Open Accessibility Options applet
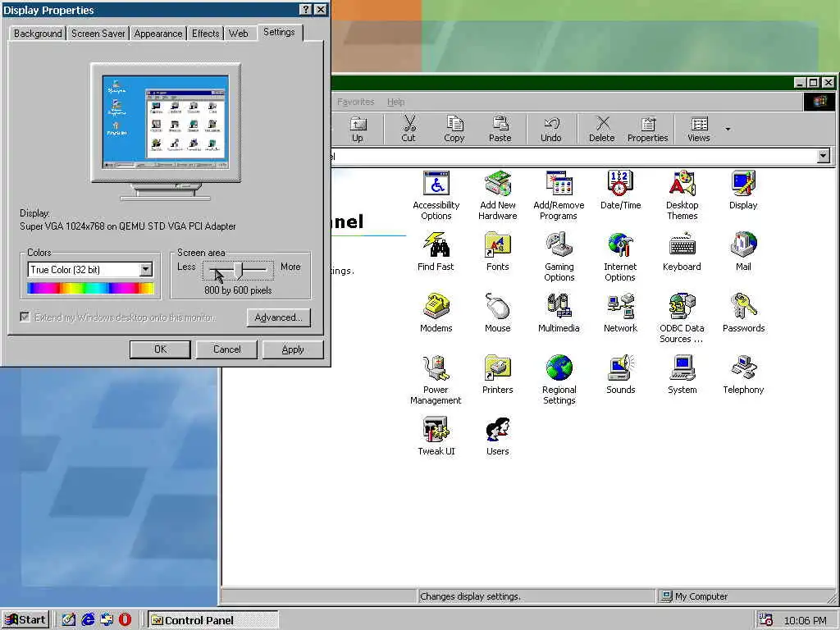 point(436,195)
